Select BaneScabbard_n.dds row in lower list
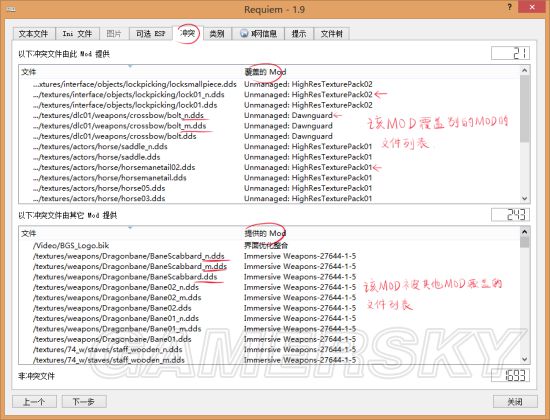This screenshot has height=420, width=550. point(270,256)
